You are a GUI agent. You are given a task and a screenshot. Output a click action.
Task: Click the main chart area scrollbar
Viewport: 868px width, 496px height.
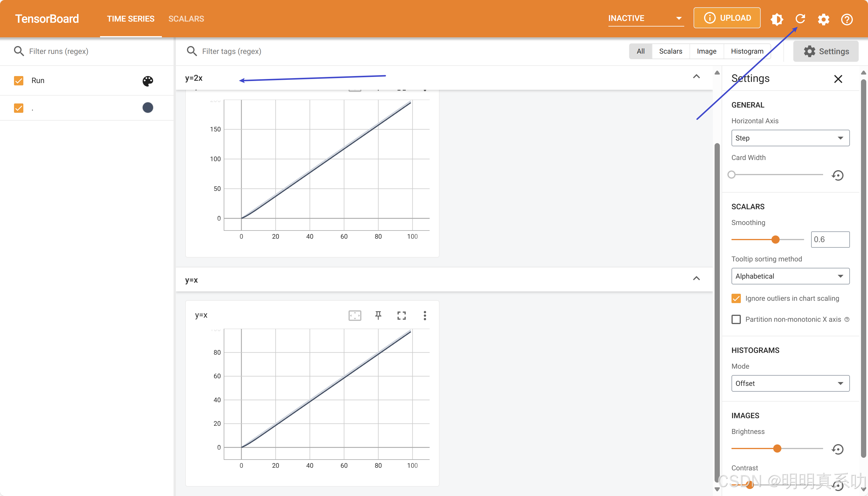tap(717, 312)
